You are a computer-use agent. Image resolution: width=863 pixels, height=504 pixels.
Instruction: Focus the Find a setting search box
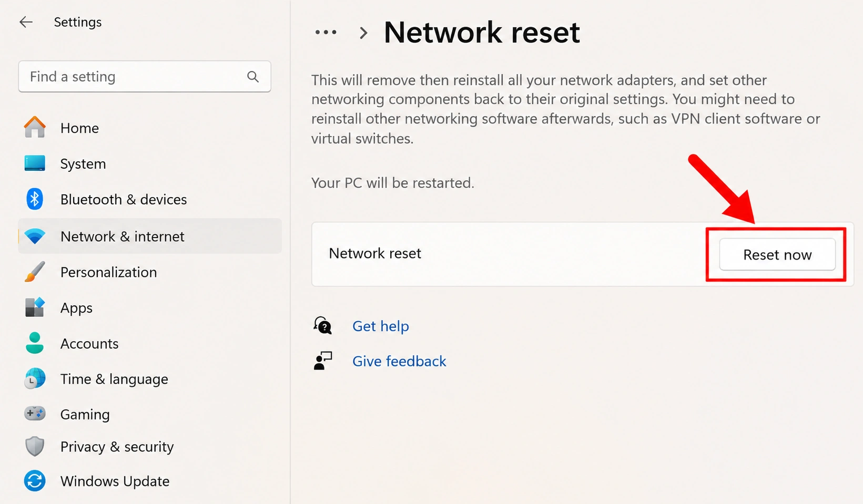[145, 77]
